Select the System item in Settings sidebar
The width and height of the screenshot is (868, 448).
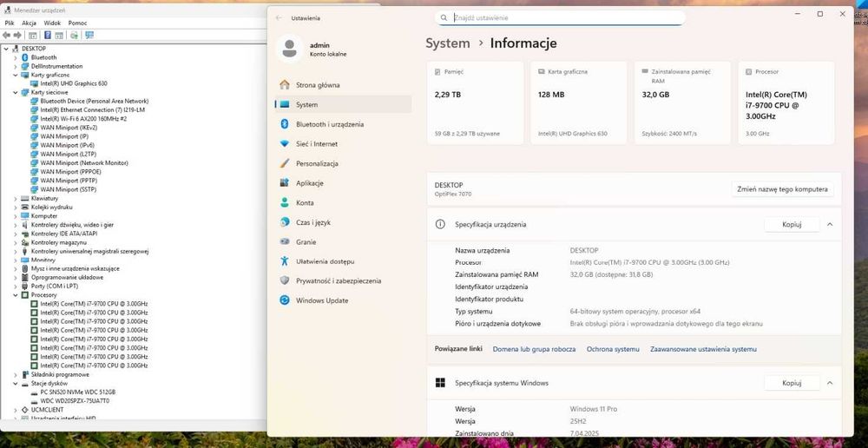[x=343, y=104]
